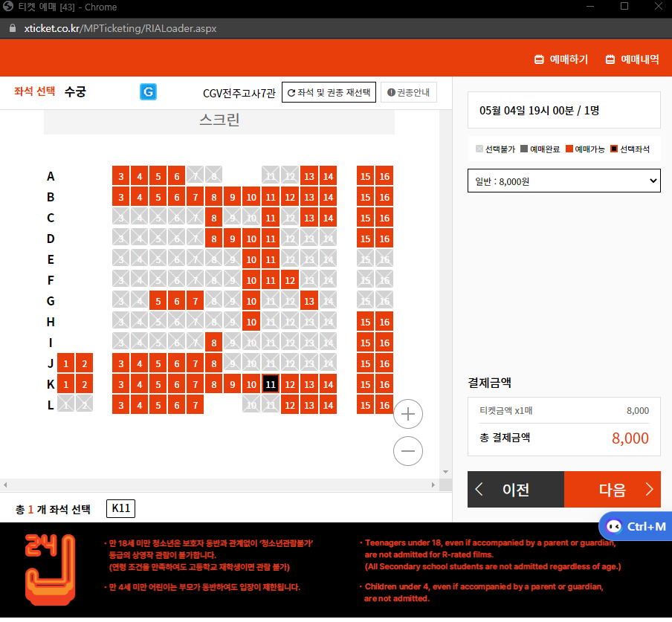
Task: Select seat K12
Action: click(290, 384)
